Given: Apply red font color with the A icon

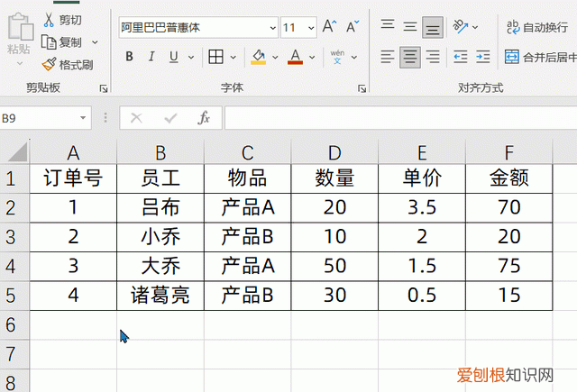Looking at the screenshot, I should (295, 57).
